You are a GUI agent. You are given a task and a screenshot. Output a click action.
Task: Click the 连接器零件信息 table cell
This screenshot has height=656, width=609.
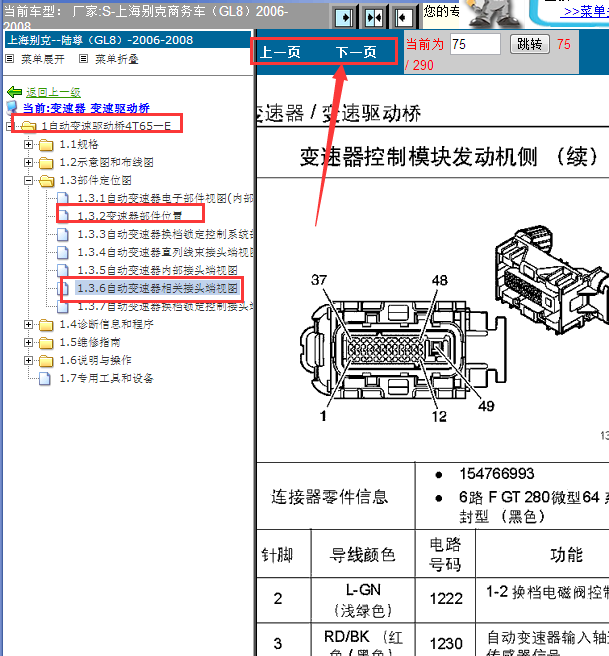pos(335,496)
